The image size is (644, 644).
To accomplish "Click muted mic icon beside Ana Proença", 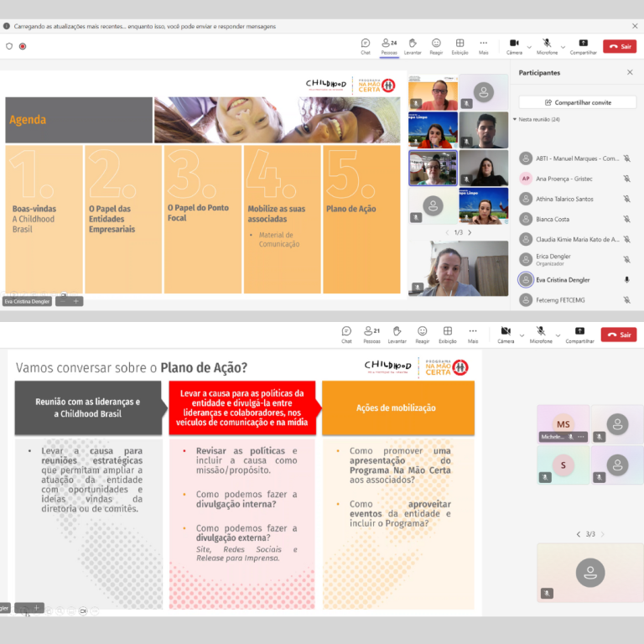I will pyautogui.click(x=626, y=179).
